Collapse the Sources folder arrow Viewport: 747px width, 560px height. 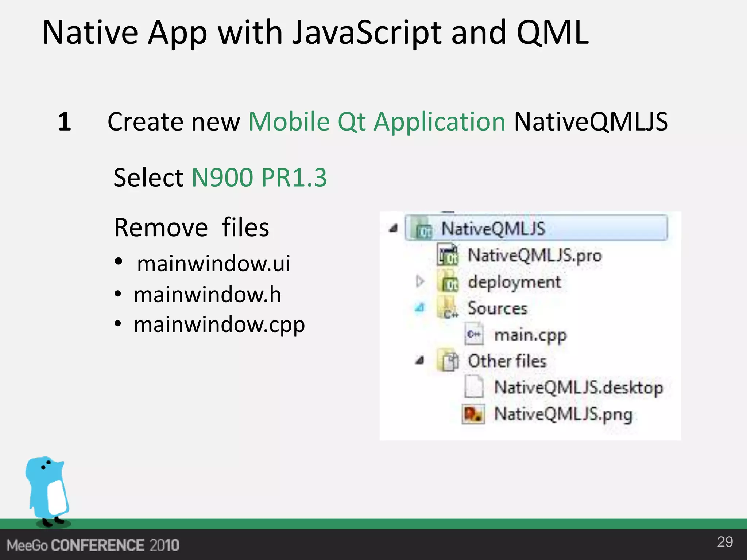point(420,308)
